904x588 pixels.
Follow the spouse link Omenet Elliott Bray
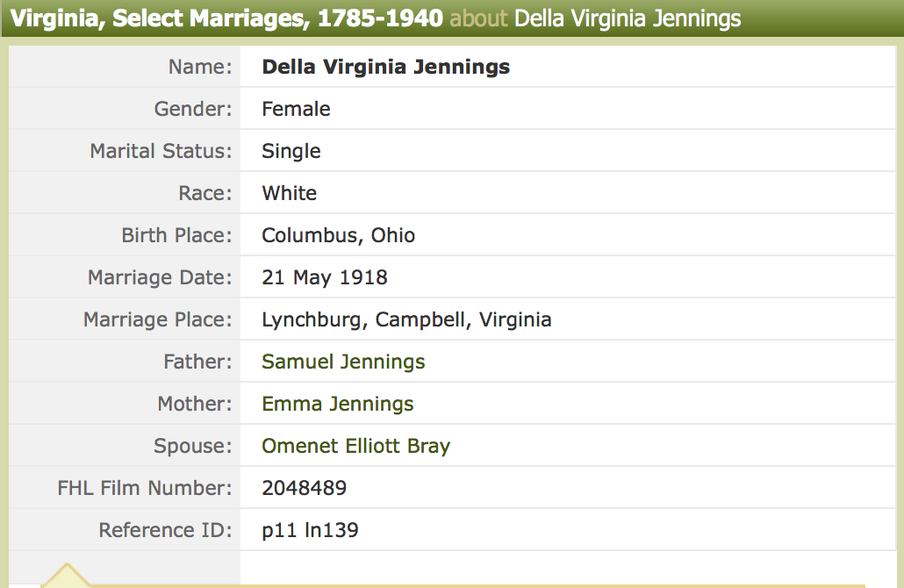click(355, 446)
